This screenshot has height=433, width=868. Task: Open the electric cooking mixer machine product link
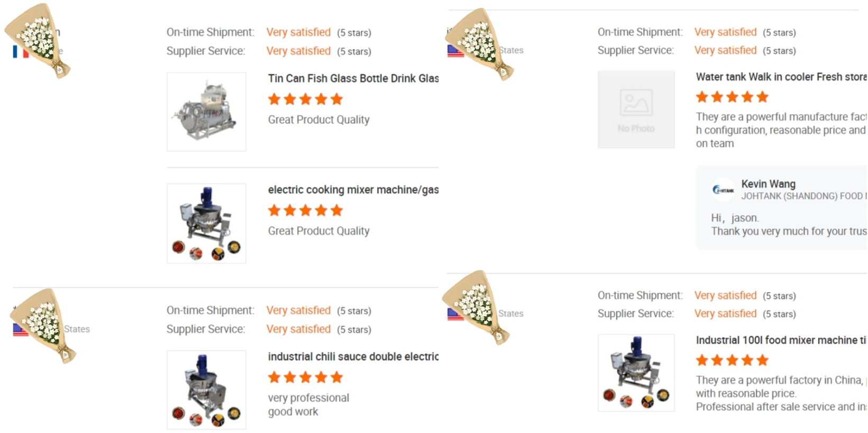[x=353, y=190]
